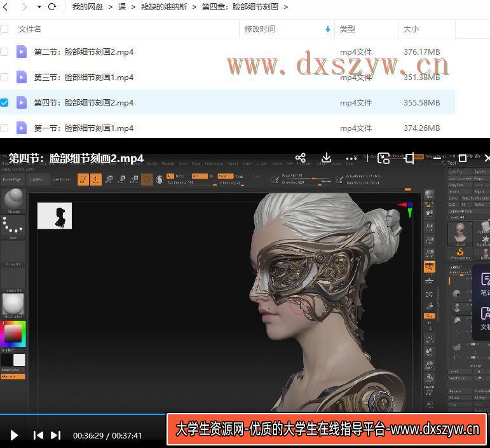Image resolution: width=490 pixels, height=448 pixels.
Task: Open the navigation history dropdown arrow
Action: tap(39, 7)
